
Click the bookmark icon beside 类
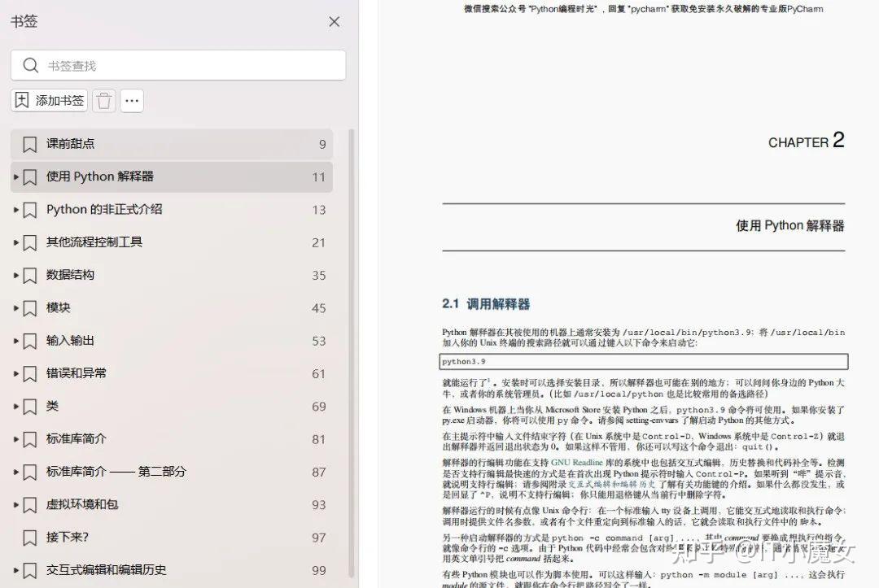point(29,406)
